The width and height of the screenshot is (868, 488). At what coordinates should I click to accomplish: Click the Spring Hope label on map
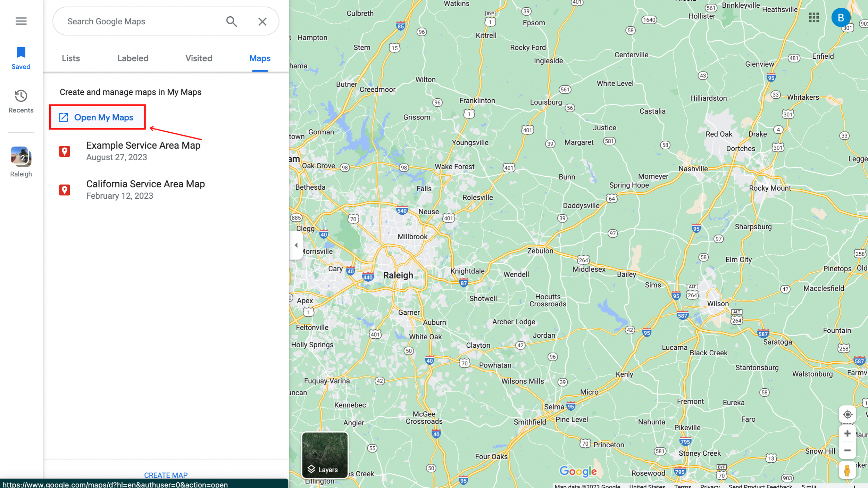(629, 185)
